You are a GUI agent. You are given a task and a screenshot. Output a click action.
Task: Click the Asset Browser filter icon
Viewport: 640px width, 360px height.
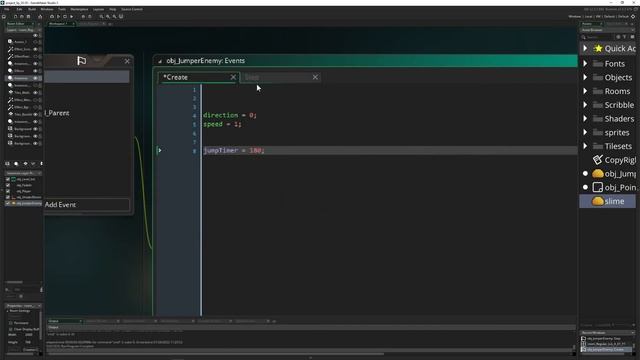(625, 37)
